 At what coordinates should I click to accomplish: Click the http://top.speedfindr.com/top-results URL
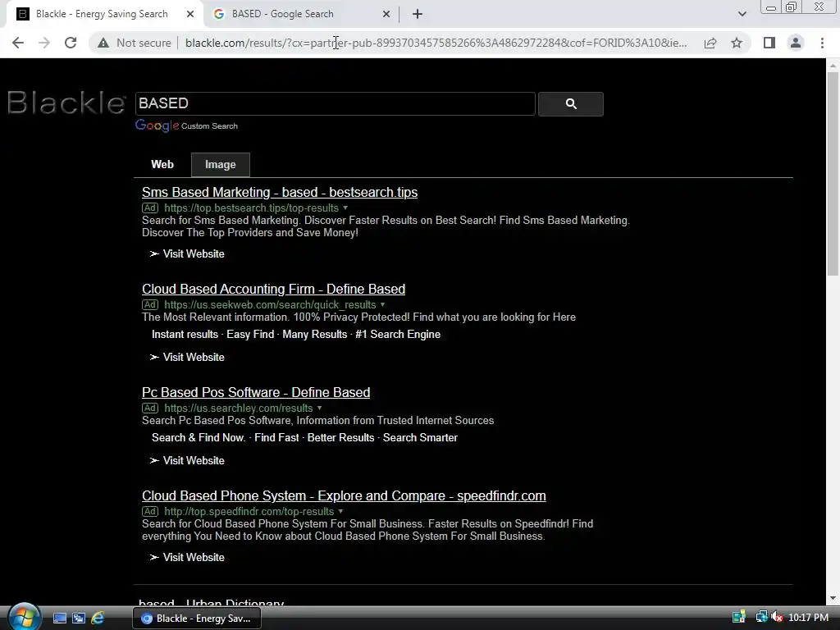[249, 512]
